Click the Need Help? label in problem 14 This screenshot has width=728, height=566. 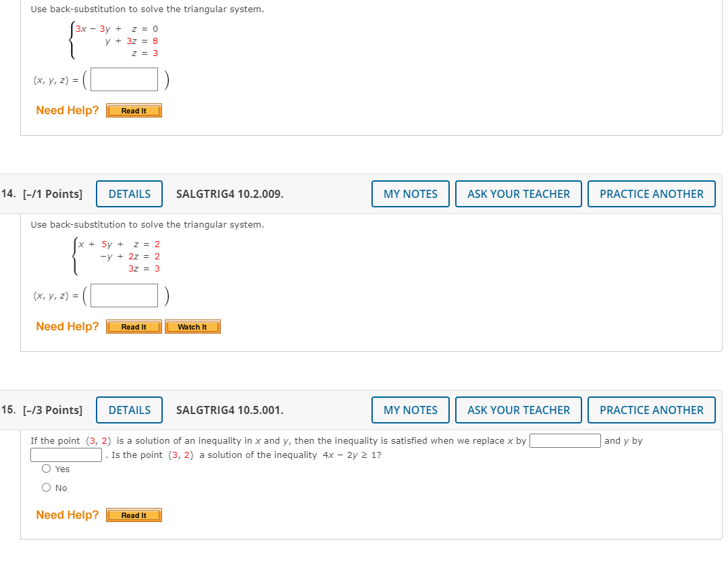coord(68,326)
